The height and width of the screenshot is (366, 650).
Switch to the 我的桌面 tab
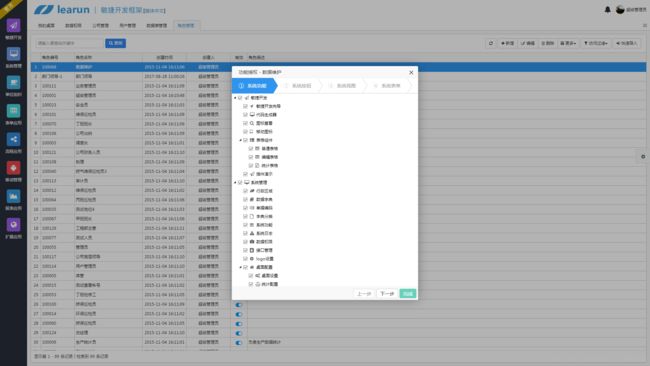tap(46, 25)
